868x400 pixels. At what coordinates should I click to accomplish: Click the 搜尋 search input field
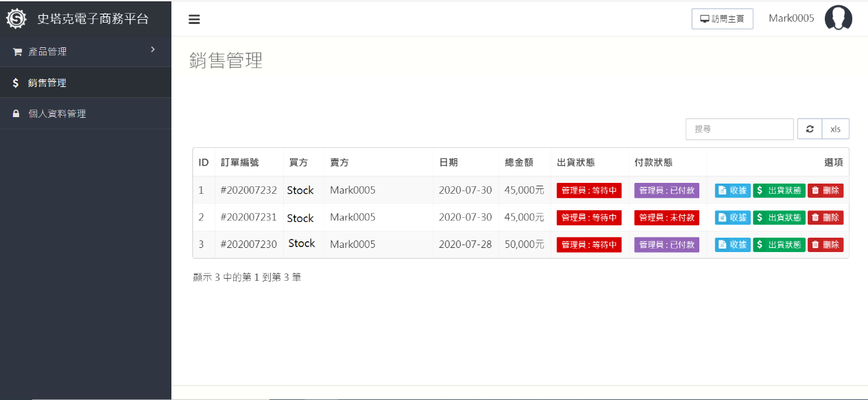coord(739,129)
